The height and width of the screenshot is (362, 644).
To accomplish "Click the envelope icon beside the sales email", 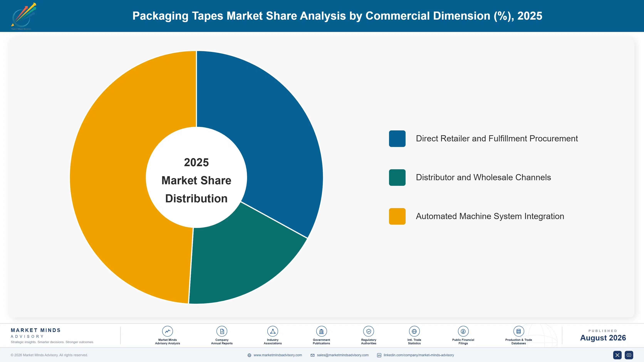I will [313, 355].
